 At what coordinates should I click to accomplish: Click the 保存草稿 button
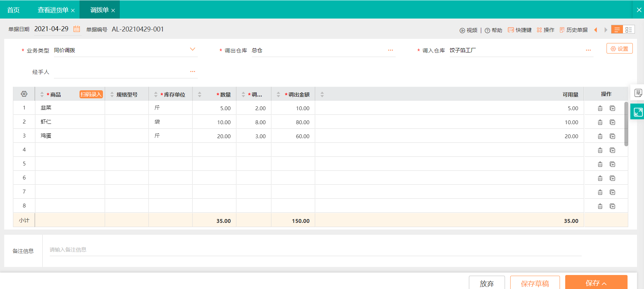pyautogui.click(x=535, y=283)
